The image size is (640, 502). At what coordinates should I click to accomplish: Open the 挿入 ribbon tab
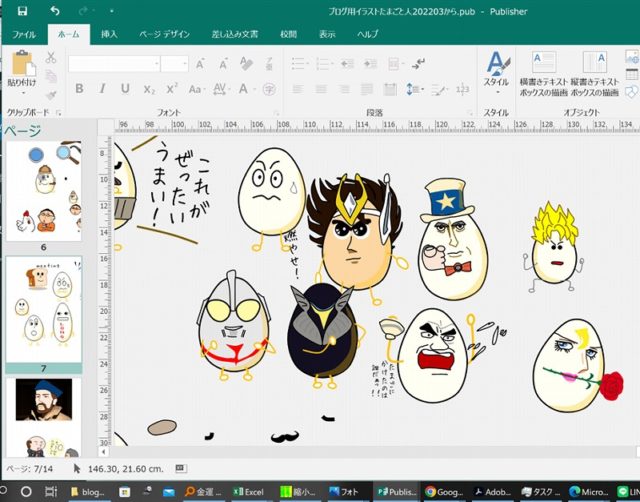pos(109,34)
